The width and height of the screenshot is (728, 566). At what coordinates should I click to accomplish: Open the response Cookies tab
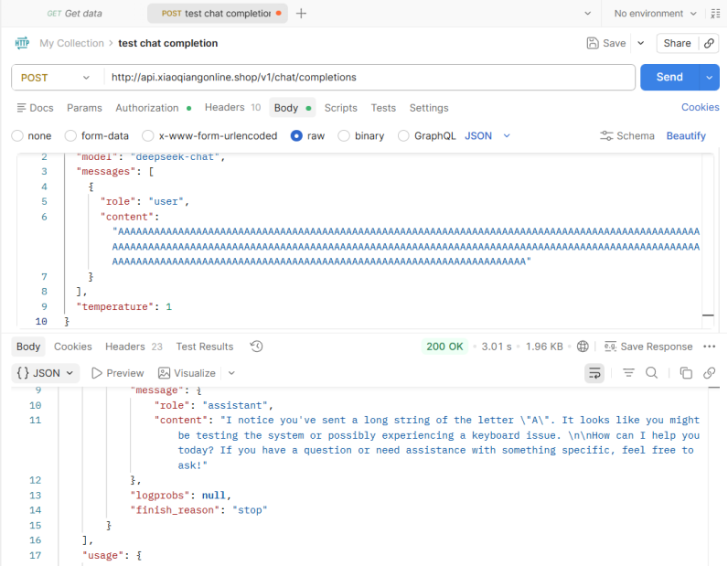72,347
